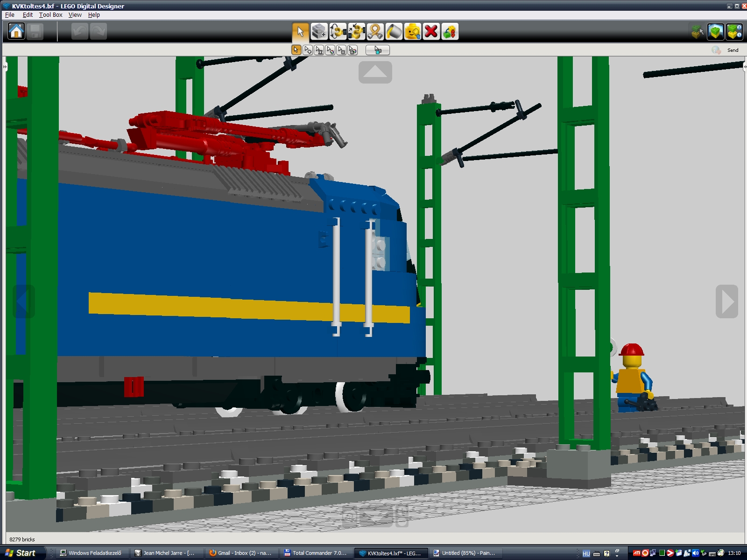Expand the left brick palette panel
Screen dimensions: 747x560
(5, 67)
